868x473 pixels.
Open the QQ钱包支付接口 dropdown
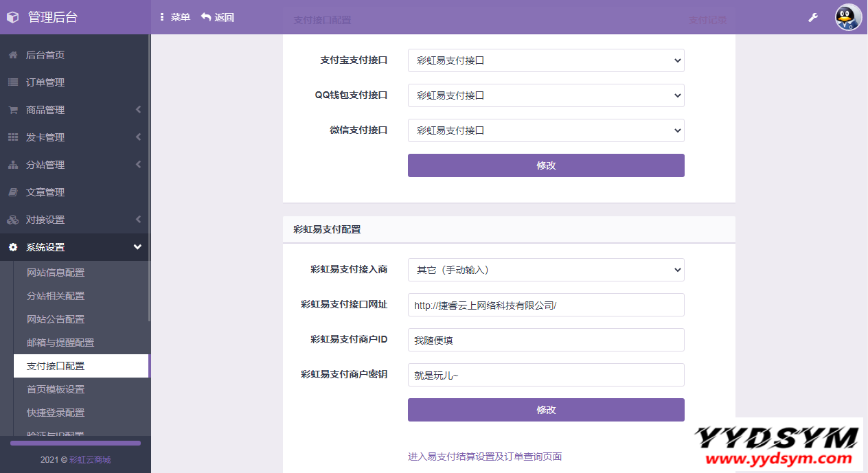point(546,95)
